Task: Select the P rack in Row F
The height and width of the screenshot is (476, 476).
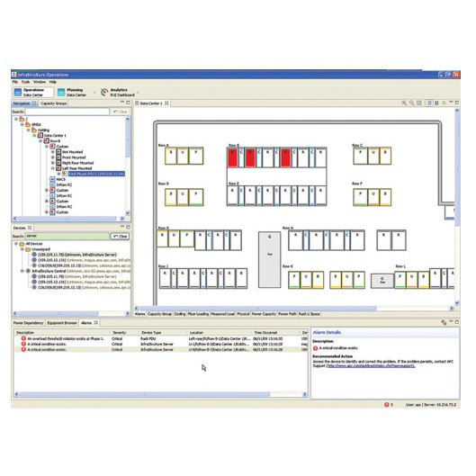Action: (360, 197)
